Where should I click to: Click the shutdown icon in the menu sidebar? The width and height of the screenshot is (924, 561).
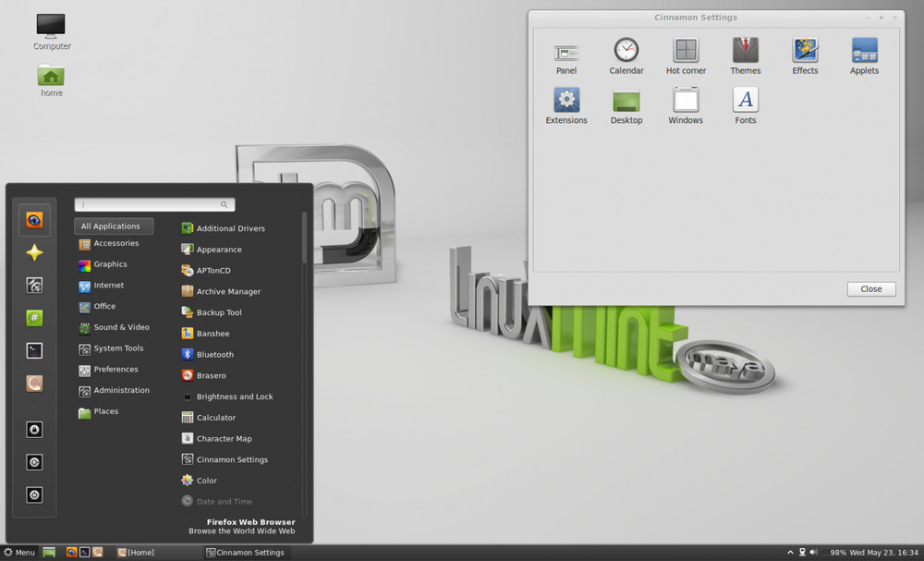pyautogui.click(x=34, y=494)
